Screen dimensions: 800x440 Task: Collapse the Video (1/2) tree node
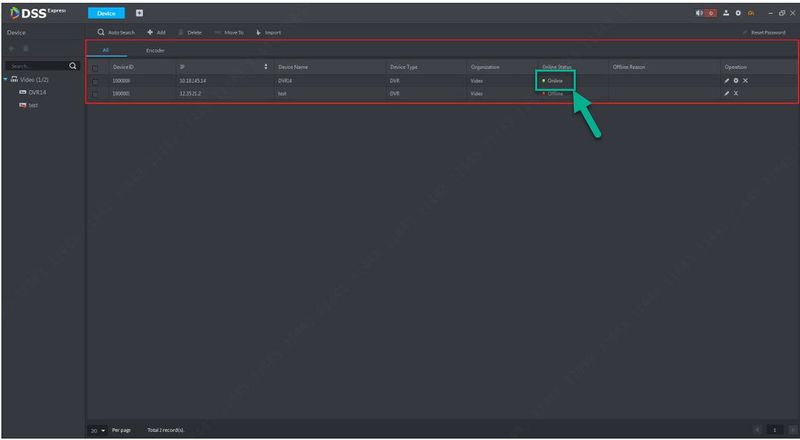(6, 80)
